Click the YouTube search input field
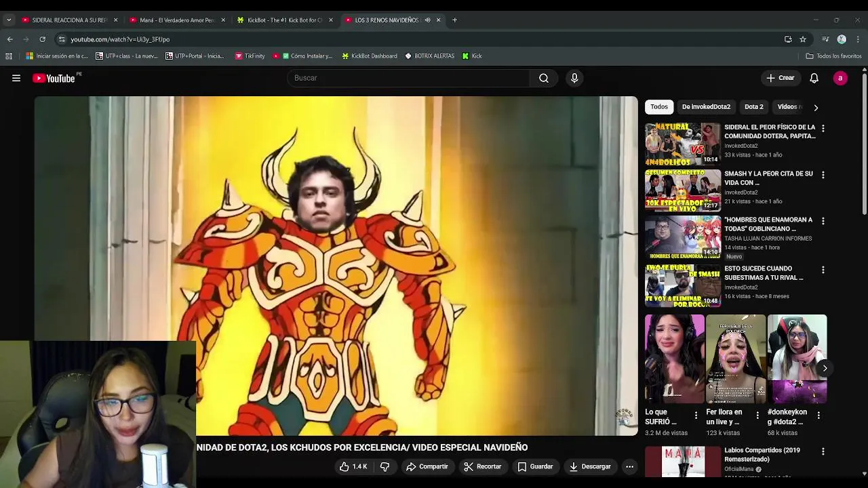 click(x=408, y=78)
